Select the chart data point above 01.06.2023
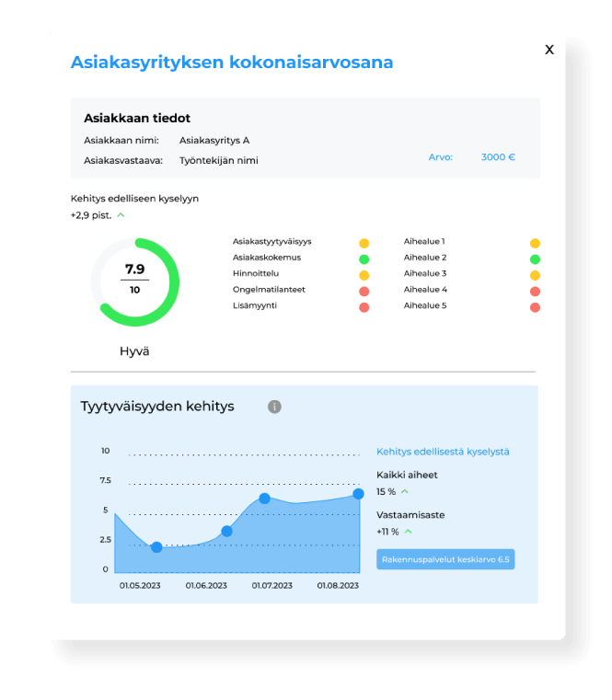 [227, 532]
